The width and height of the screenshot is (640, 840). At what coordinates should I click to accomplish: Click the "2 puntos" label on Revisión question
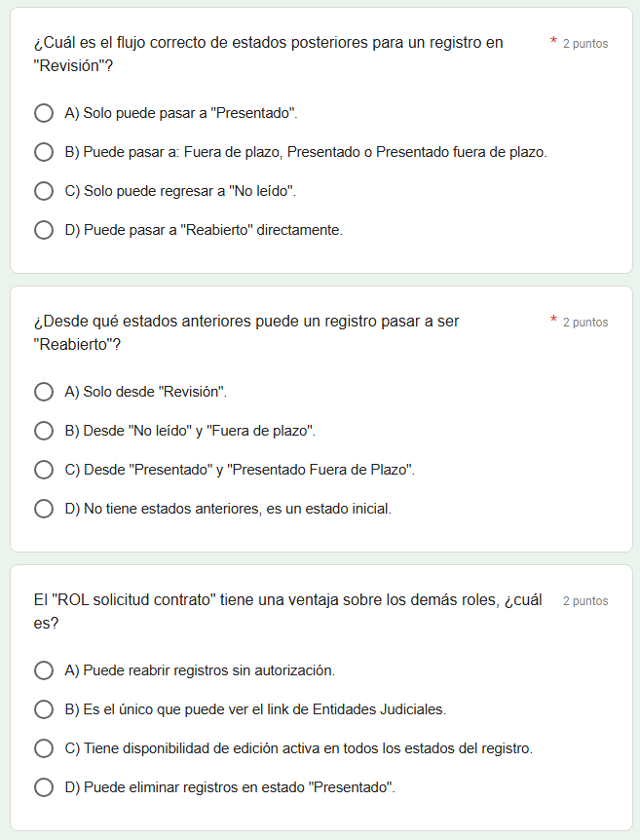pyautogui.click(x=585, y=44)
